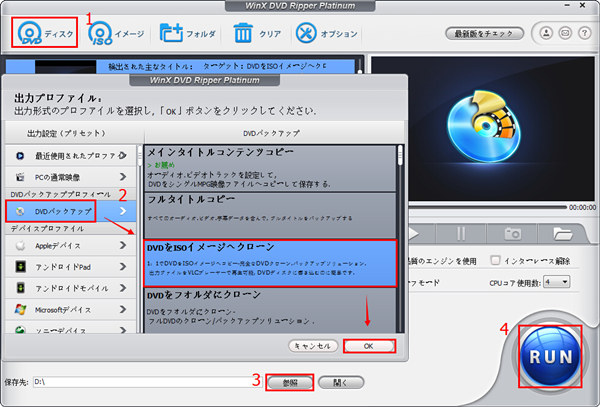Click the Open (開く) folder button
Viewport: 600px width, 407px height.
click(x=341, y=383)
